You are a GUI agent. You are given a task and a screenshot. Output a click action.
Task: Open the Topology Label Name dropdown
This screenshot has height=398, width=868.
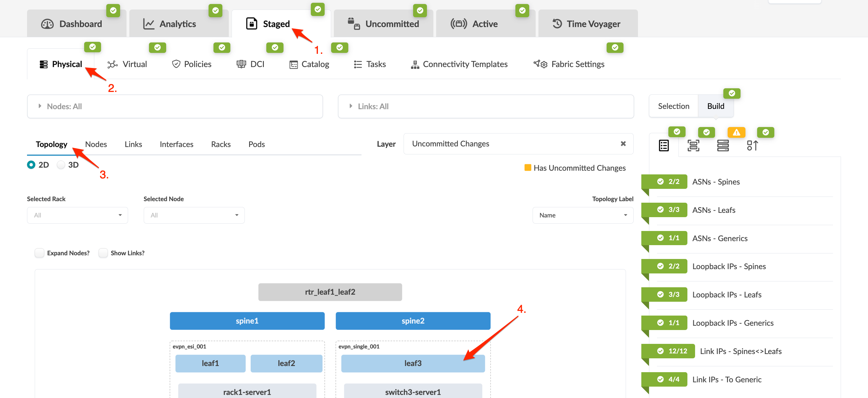click(583, 215)
